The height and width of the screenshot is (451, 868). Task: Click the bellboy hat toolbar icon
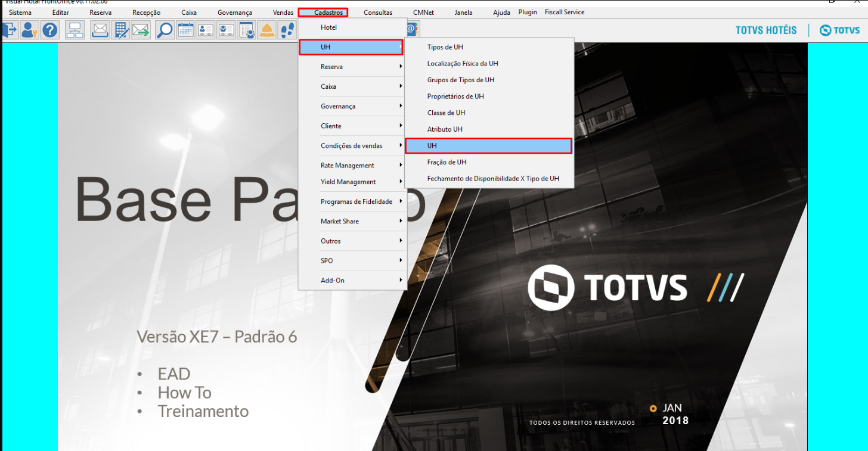tap(266, 30)
